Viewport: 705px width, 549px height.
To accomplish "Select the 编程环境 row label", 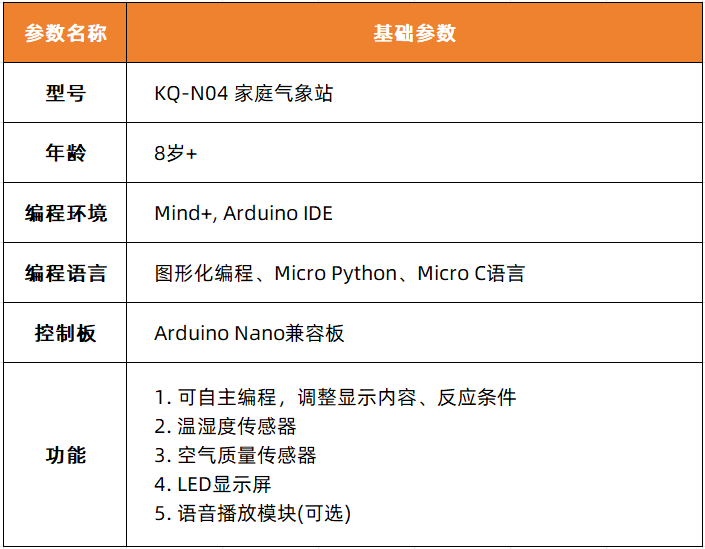I will (65, 213).
